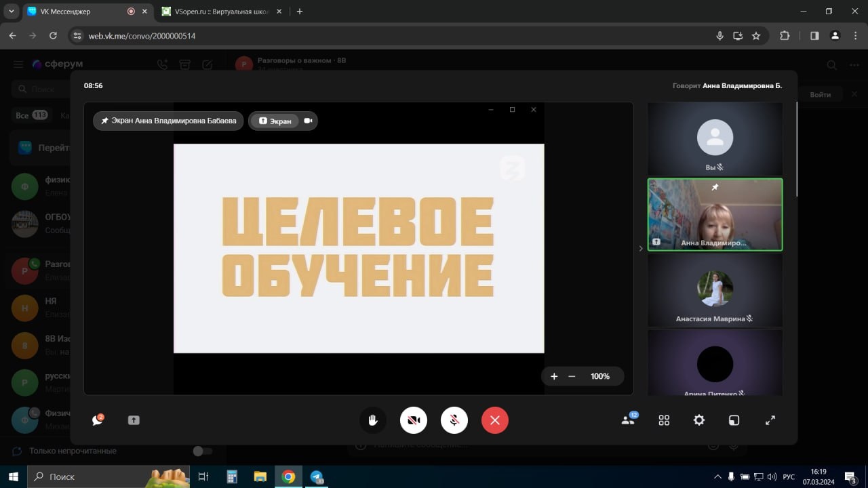Switch to VK Мессенджер browser tab
Image resolution: width=868 pixels, height=488 pixels.
pyautogui.click(x=75, y=12)
